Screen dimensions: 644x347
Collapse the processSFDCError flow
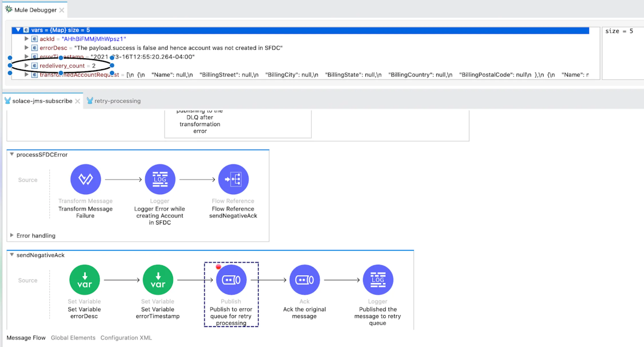point(12,154)
